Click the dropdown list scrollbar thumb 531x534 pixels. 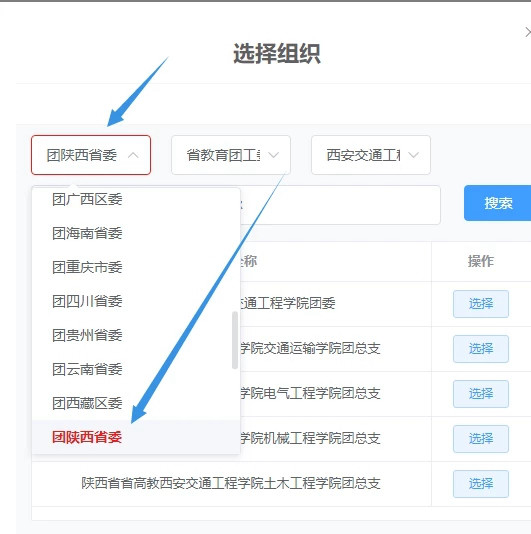[x=235, y=340]
